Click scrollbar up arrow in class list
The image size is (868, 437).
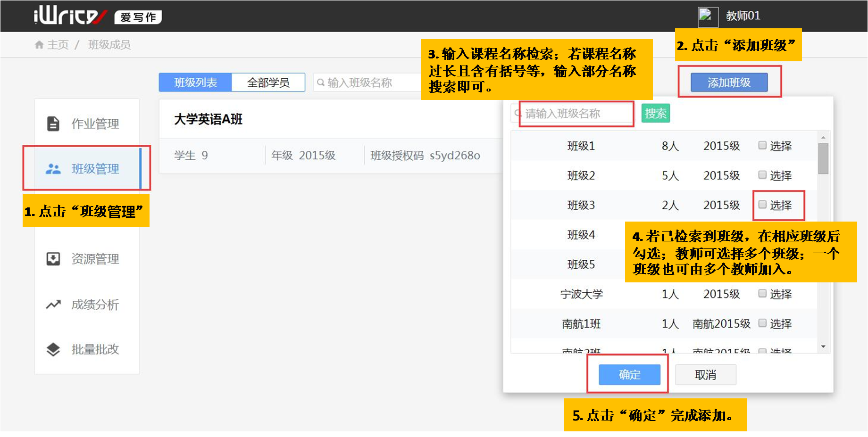pos(823,138)
